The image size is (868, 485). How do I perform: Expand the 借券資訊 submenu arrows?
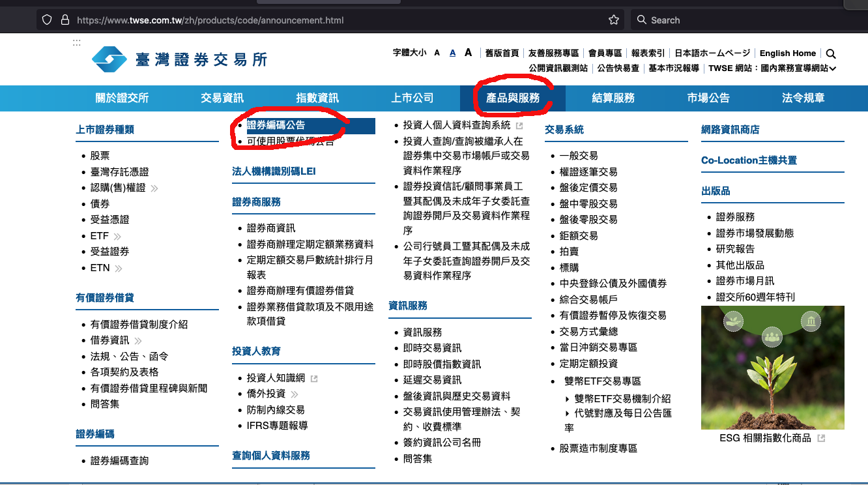138,340
